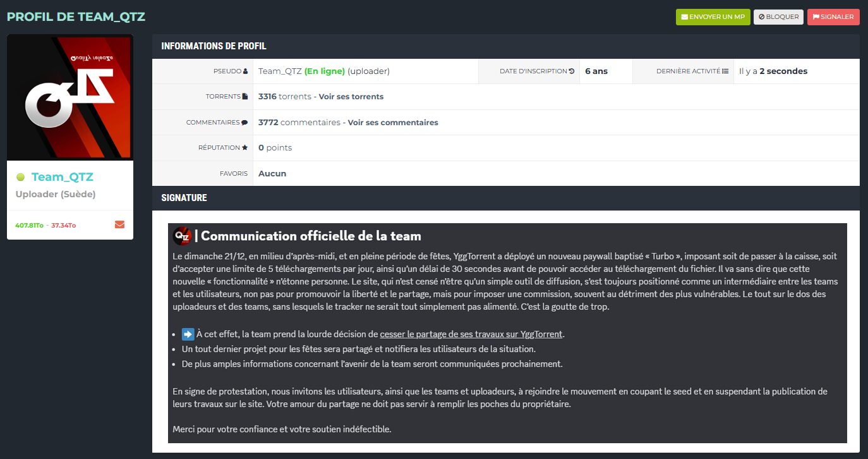Viewport: 868px width, 459px height.
Task: Click the file icon beside Torrents label
Action: coord(245,97)
